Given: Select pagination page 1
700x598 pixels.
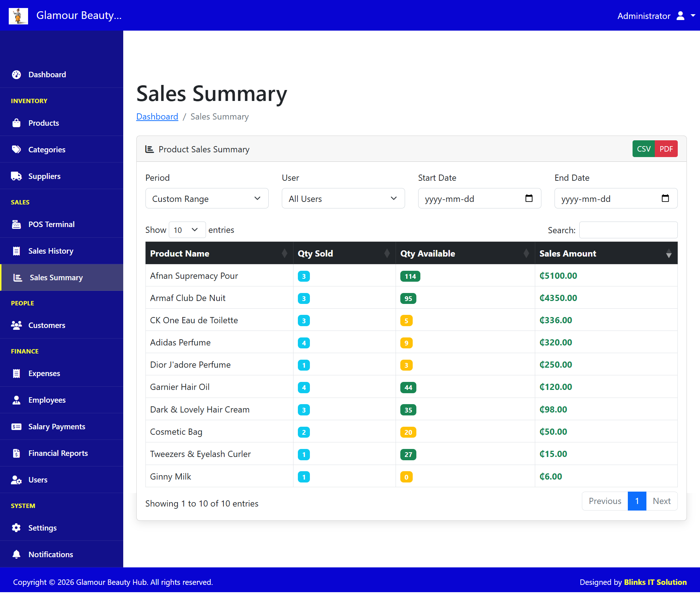Looking at the screenshot, I should (637, 501).
